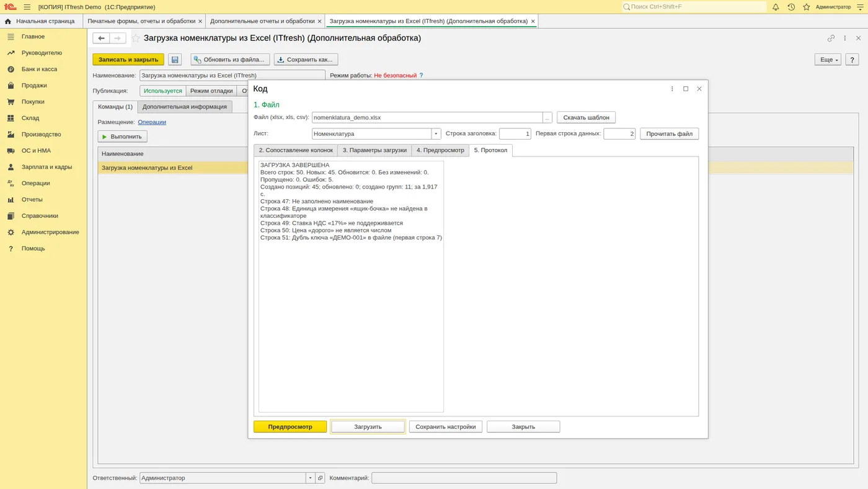
Task: Expand the Ответственный dropdown
Action: pyautogui.click(x=311, y=478)
